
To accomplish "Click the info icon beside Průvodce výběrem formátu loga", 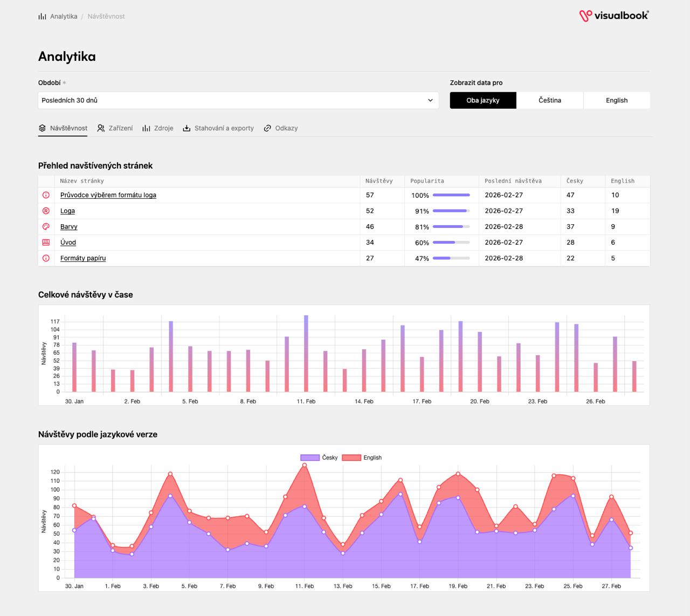I will point(46,195).
